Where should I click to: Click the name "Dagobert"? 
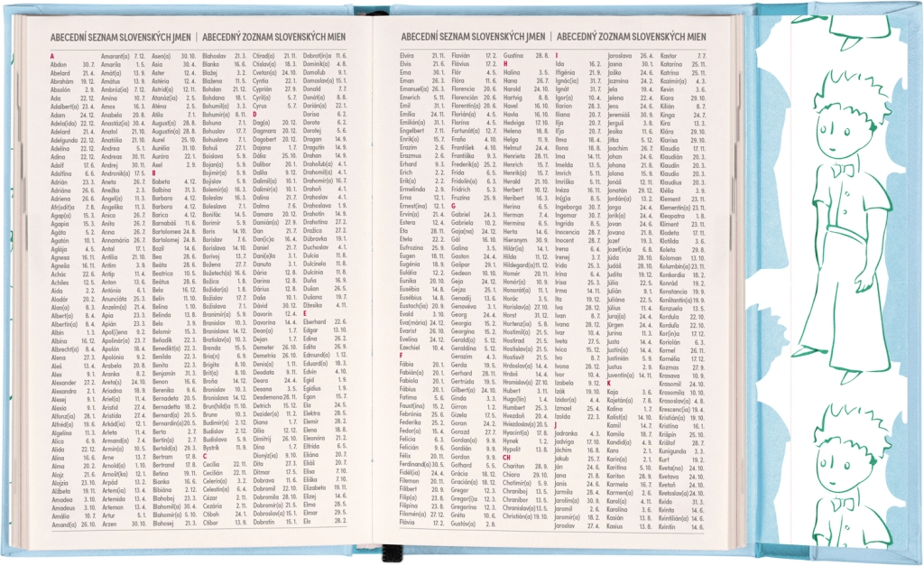click(x=264, y=140)
